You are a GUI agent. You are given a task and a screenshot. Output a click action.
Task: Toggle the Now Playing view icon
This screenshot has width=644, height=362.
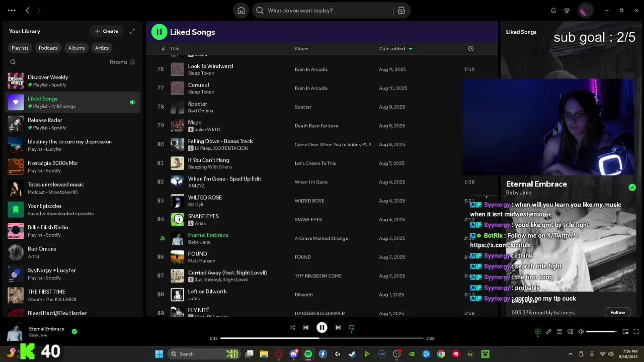tap(538, 332)
